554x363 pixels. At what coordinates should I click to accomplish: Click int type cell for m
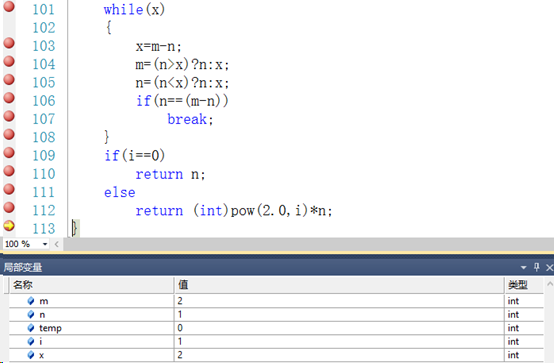click(524, 301)
